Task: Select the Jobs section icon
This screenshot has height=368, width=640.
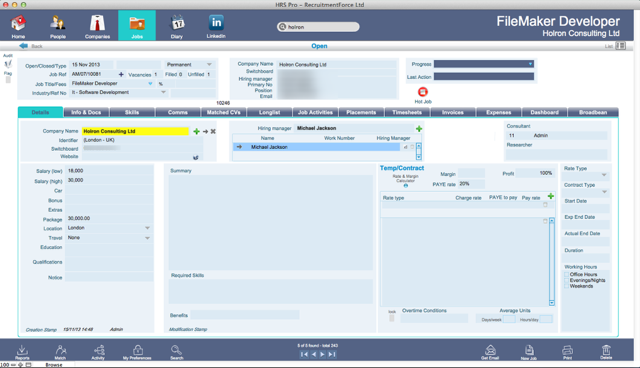Action: pos(137,24)
